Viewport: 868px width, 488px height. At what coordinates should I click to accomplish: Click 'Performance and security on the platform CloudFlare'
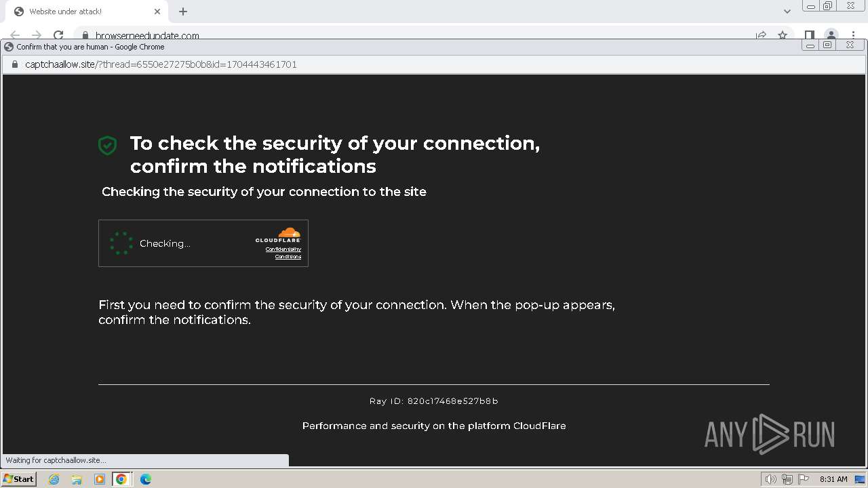434,426
